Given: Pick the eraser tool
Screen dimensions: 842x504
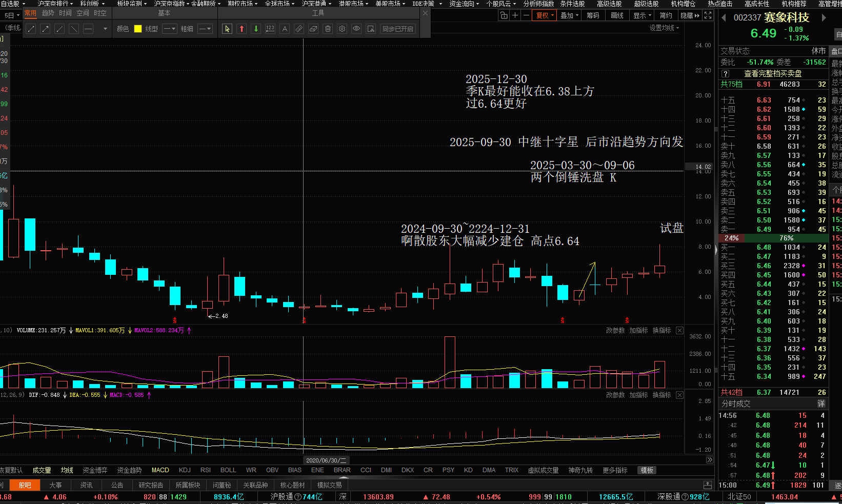Looking at the screenshot, I should click(313, 29).
